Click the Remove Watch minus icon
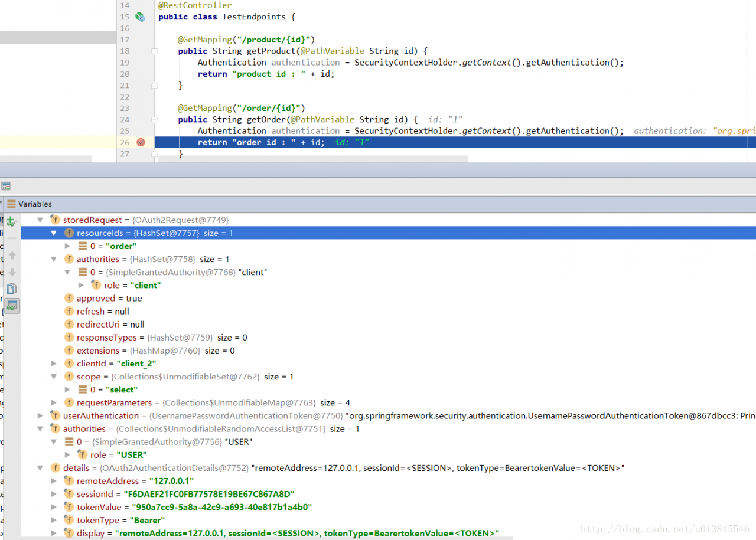This screenshot has width=756, height=540. (x=11, y=238)
